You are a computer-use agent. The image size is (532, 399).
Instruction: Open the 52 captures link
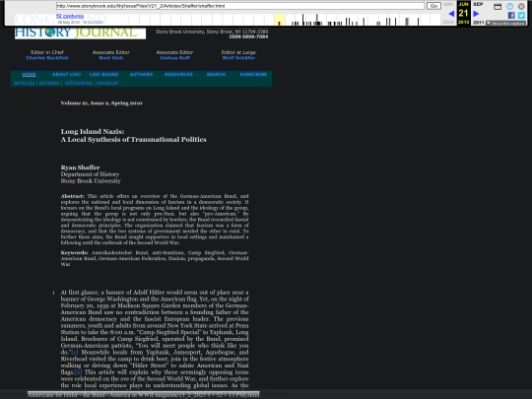click(x=70, y=16)
